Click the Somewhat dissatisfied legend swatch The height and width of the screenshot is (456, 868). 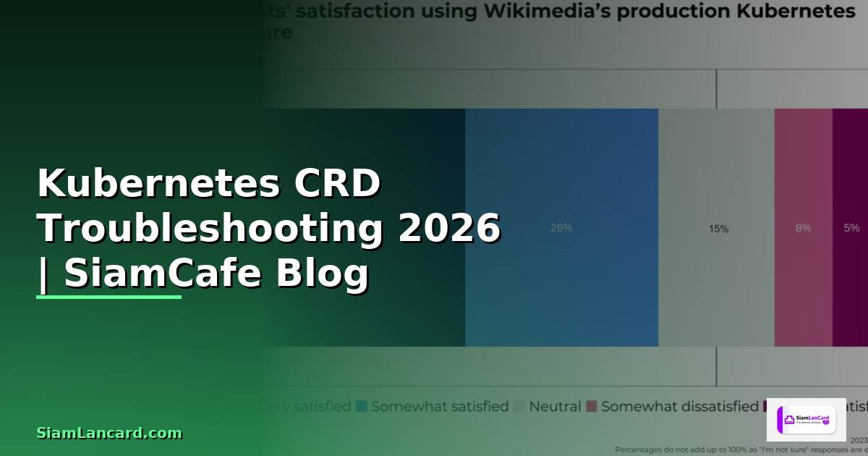click(591, 407)
